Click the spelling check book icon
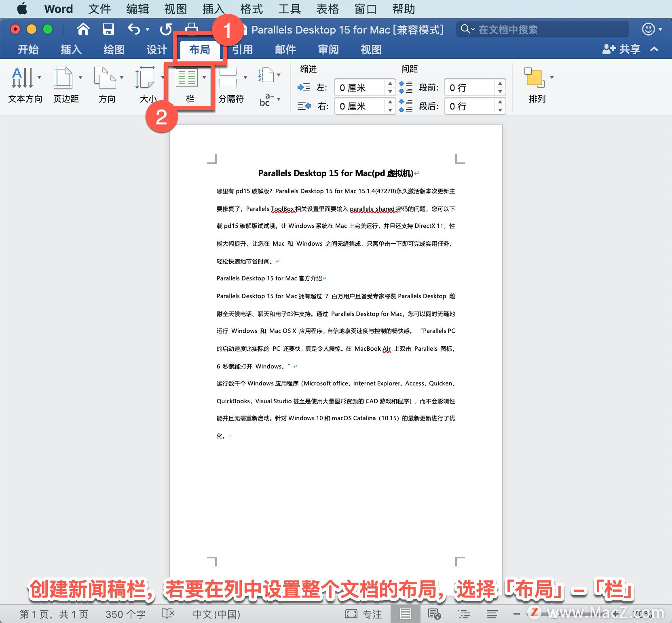The width and height of the screenshot is (672, 623). click(168, 614)
